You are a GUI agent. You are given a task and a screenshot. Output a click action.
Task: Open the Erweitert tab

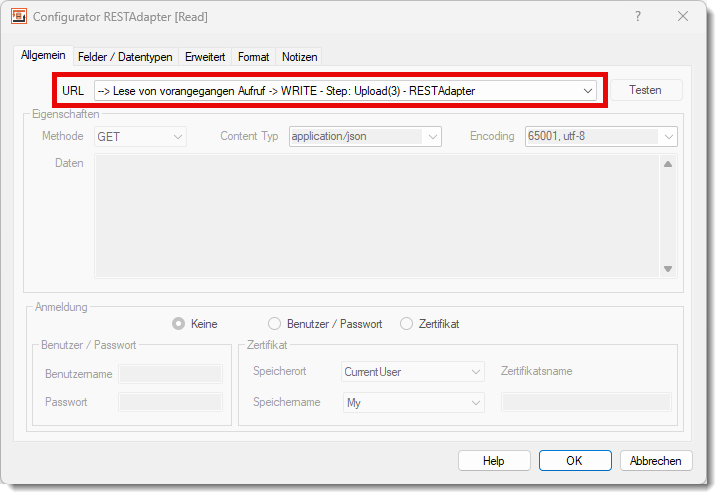point(205,57)
